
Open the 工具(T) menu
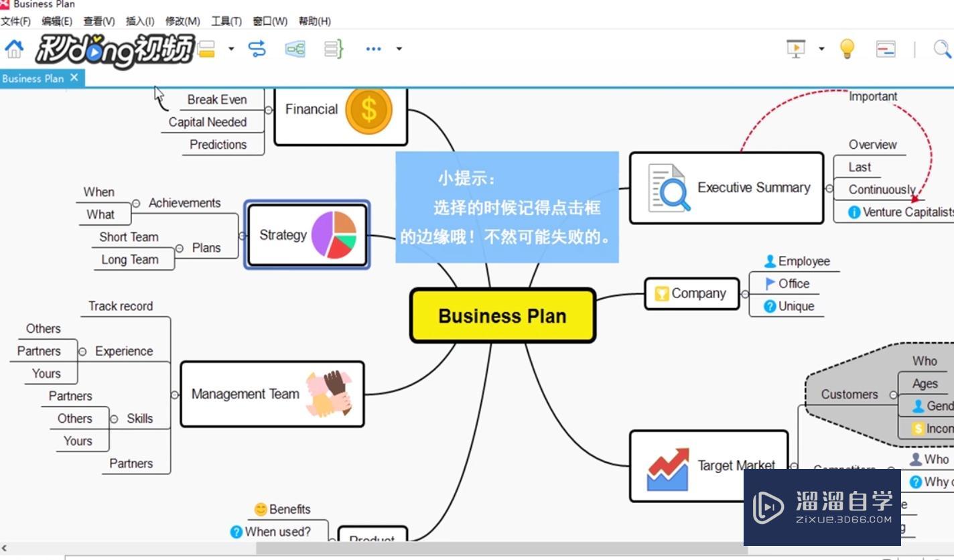(x=226, y=21)
